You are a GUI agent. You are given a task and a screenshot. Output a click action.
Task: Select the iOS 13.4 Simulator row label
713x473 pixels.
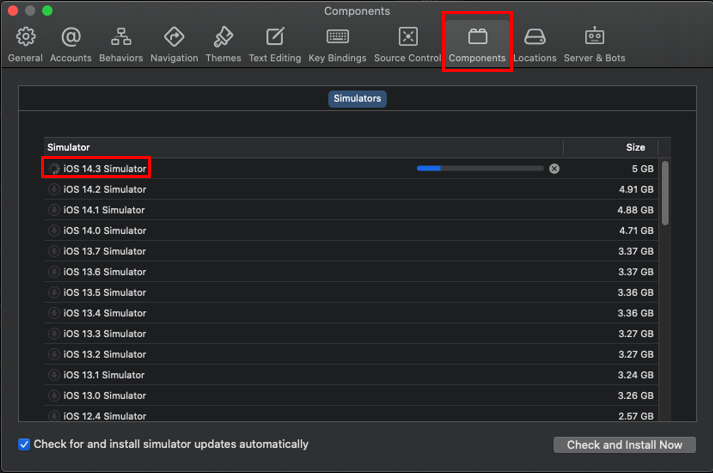click(x=105, y=313)
